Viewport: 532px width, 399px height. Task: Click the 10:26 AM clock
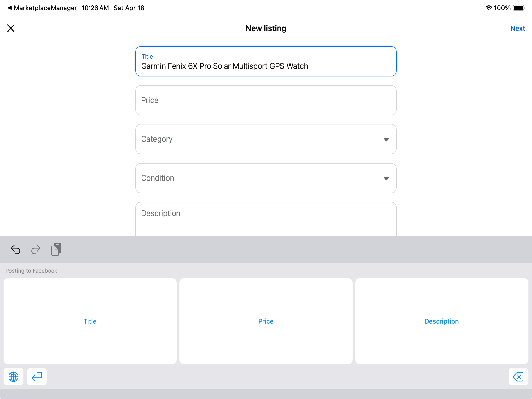[x=95, y=8]
